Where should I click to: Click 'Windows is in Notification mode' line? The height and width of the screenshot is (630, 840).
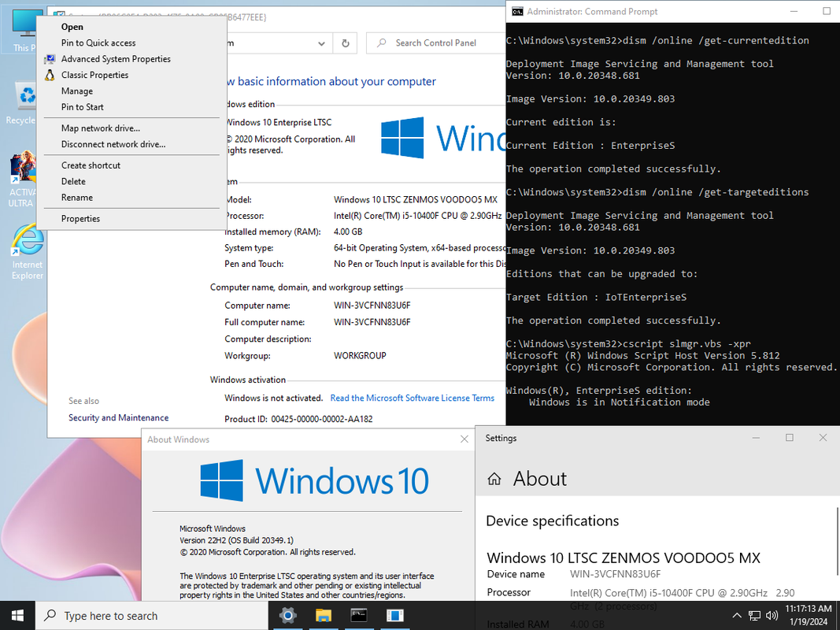pos(620,402)
